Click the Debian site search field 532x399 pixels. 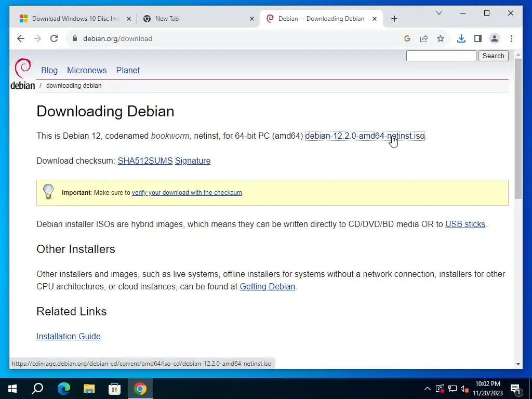[441, 56]
